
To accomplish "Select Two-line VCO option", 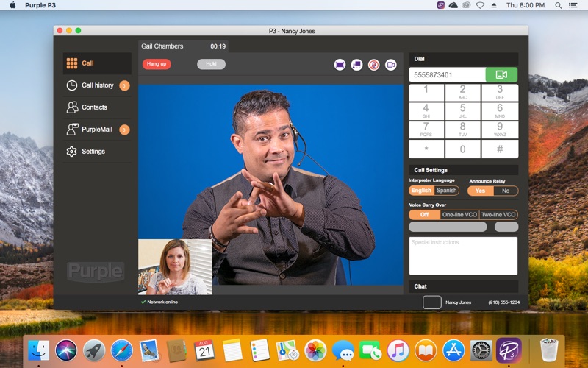I will coord(498,215).
